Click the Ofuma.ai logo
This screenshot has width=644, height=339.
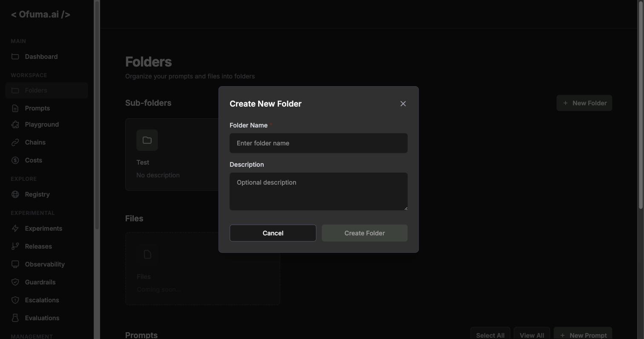(x=40, y=14)
